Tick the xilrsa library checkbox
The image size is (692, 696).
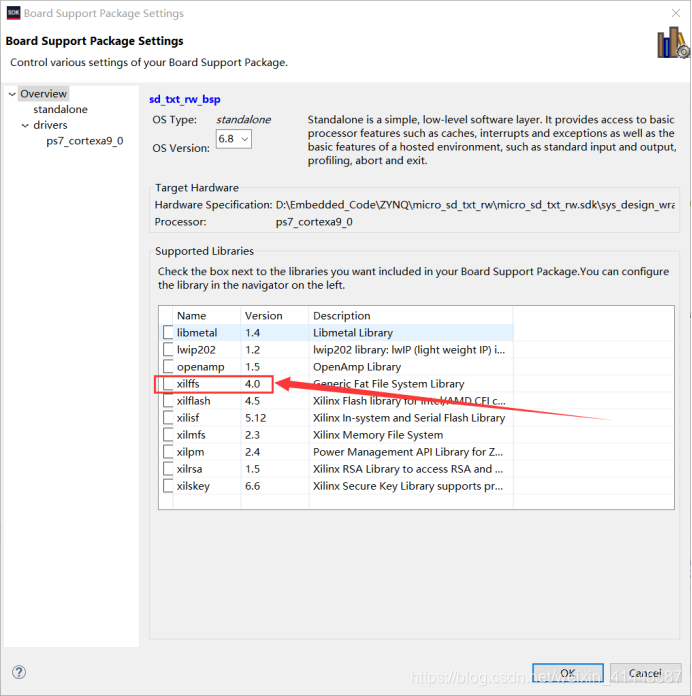click(168, 469)
